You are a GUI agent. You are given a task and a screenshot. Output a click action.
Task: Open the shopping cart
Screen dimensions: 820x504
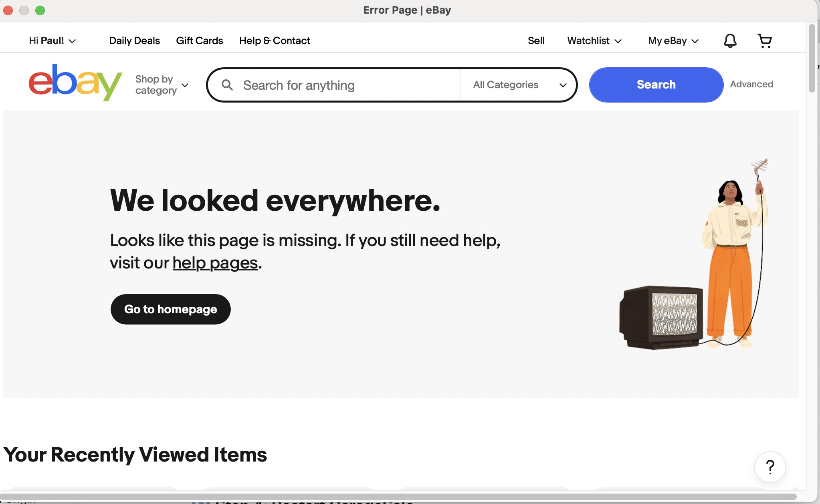point(765,40)
